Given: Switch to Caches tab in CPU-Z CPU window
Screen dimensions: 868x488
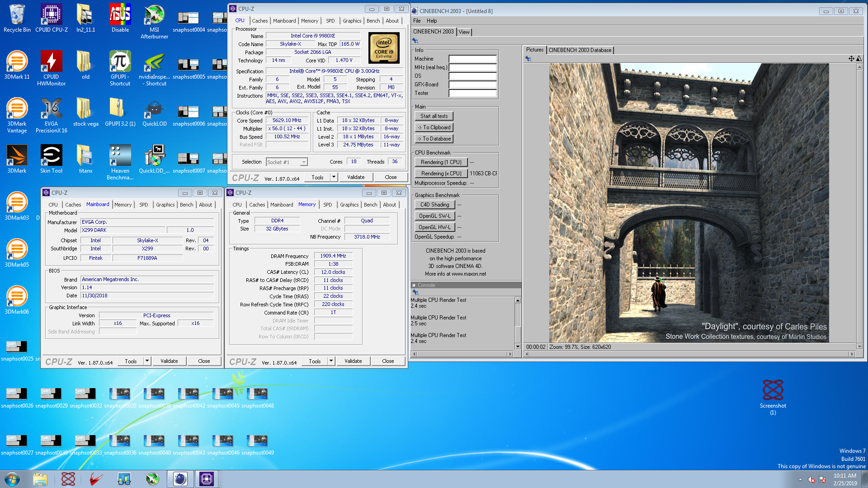Looking at the screenshot, I should tap(259, 21).
